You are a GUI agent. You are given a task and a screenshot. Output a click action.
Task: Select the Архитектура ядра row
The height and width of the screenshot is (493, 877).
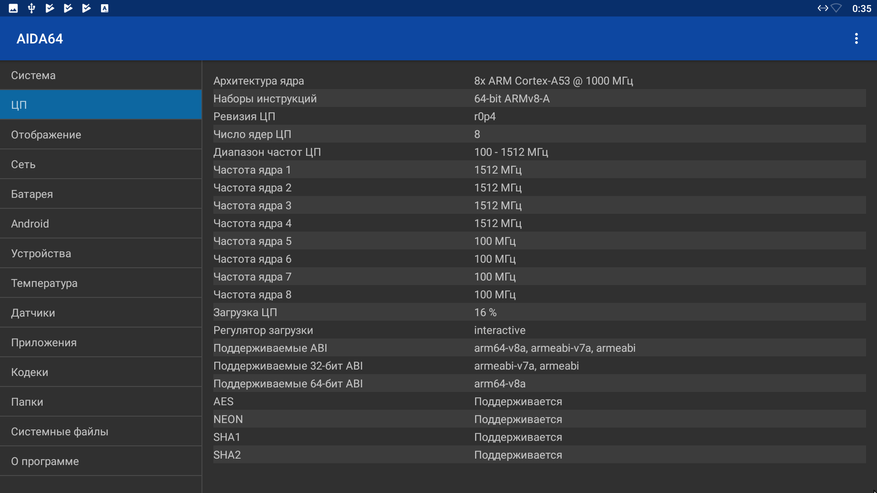539,81
